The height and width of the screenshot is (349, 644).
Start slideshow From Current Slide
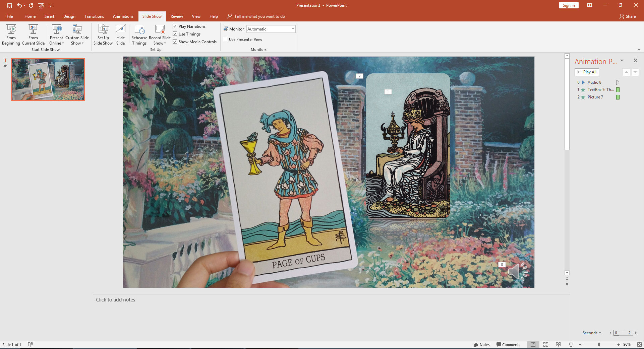tap(33, 34)
